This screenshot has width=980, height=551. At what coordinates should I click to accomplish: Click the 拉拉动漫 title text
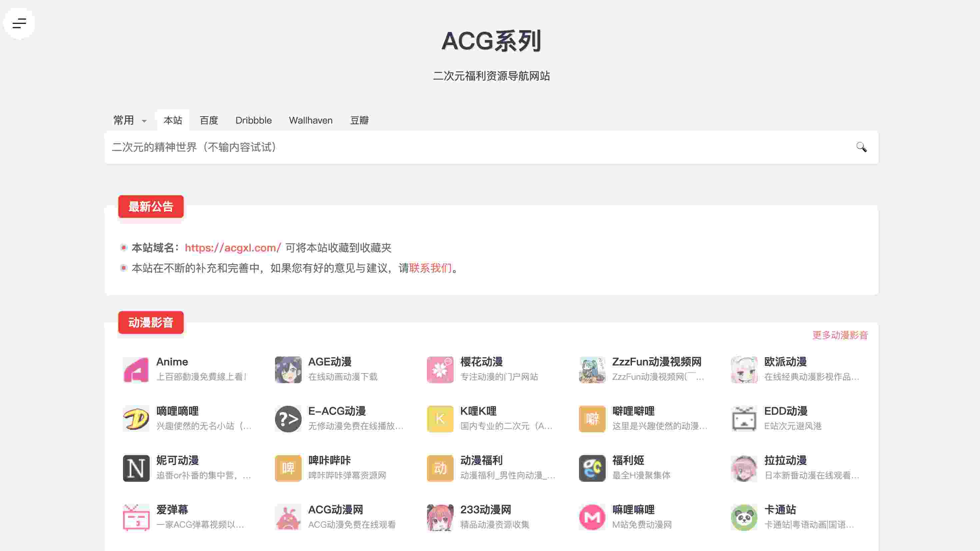785,460
